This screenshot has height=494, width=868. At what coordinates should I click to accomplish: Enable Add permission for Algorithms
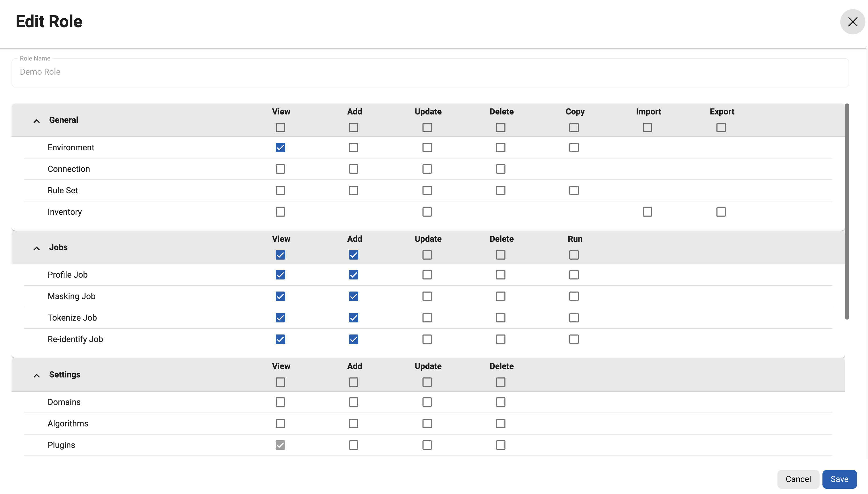tap(354, 424)
